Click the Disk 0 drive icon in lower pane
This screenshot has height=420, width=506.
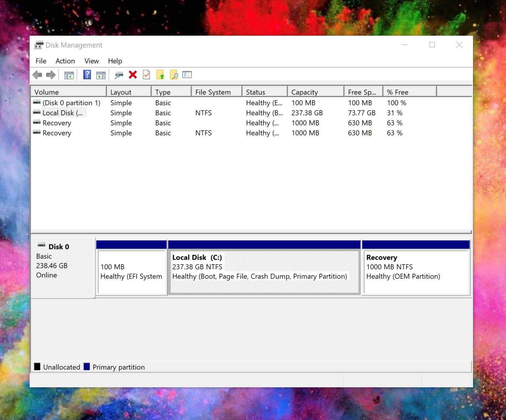point(41,245)
